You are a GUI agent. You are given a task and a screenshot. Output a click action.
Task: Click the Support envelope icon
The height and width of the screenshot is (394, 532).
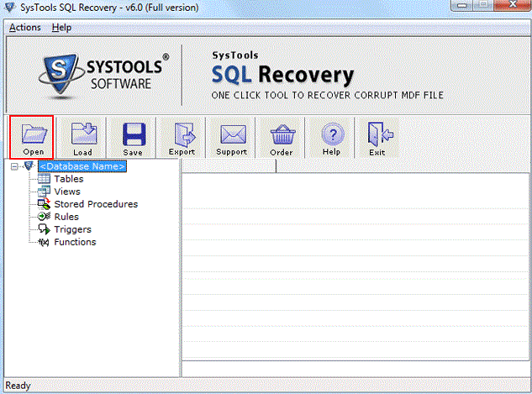233,134
